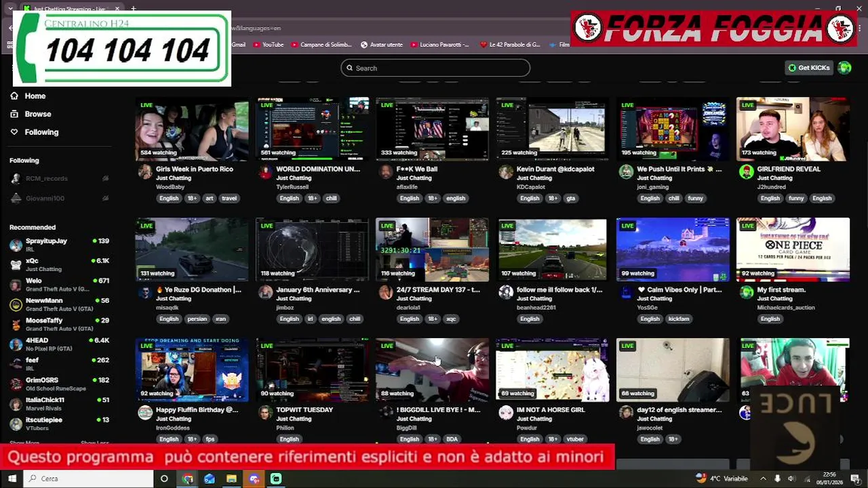Open the Cortana circle icon on taskbar

(x=164, y=479)
